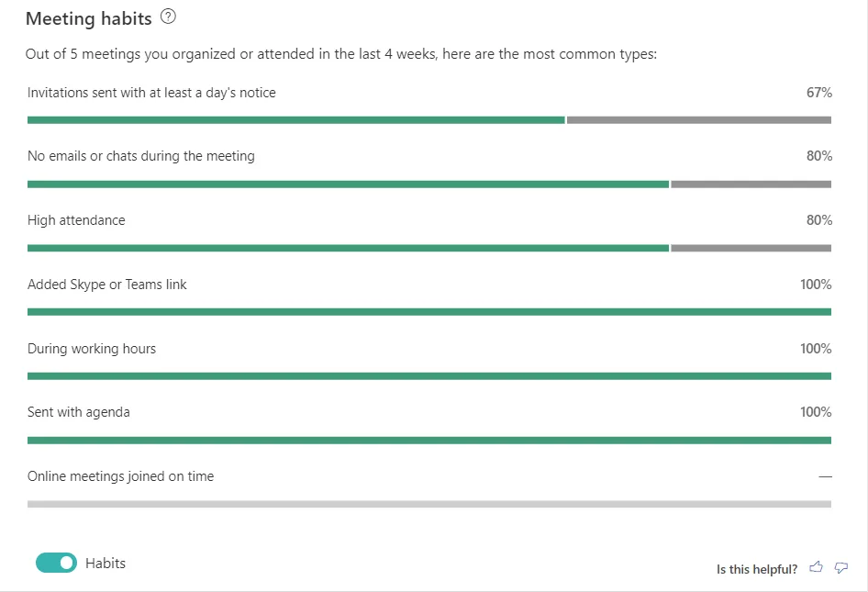Click 'Added Skype or Teams link' label
Viewport: 868px width, 592px height.
point(107,285)
